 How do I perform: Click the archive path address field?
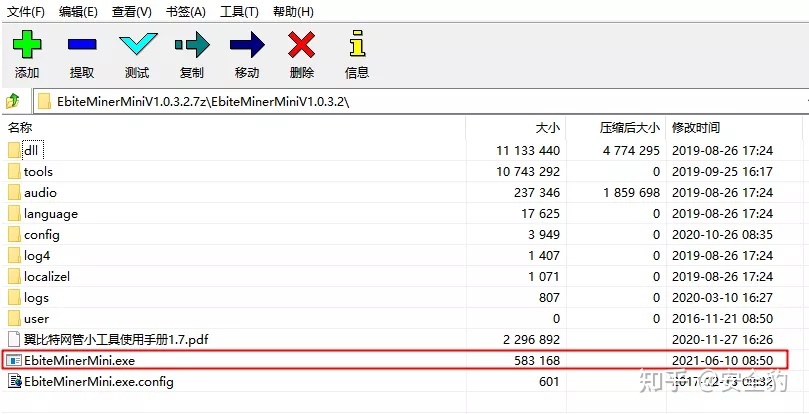(x=421, y=101)
